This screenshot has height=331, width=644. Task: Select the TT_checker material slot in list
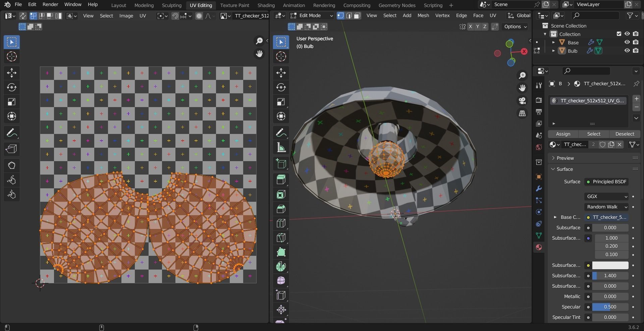click(588, 101)
